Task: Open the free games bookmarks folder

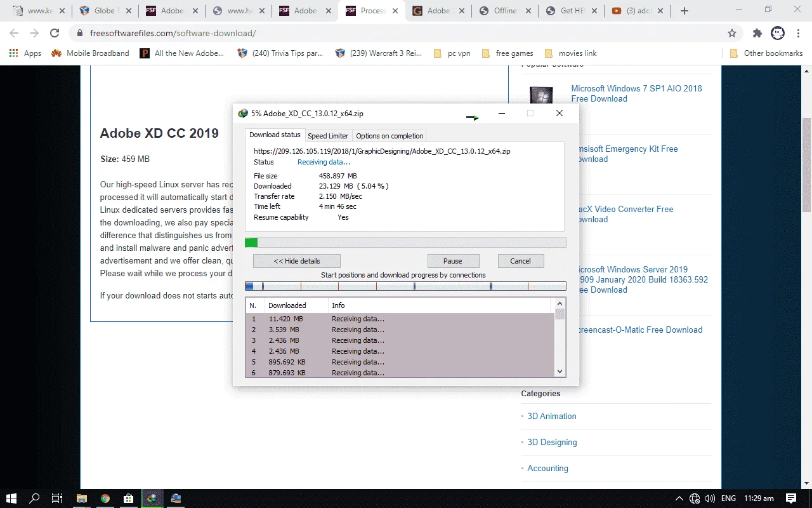Action: [x=507, y=53]
